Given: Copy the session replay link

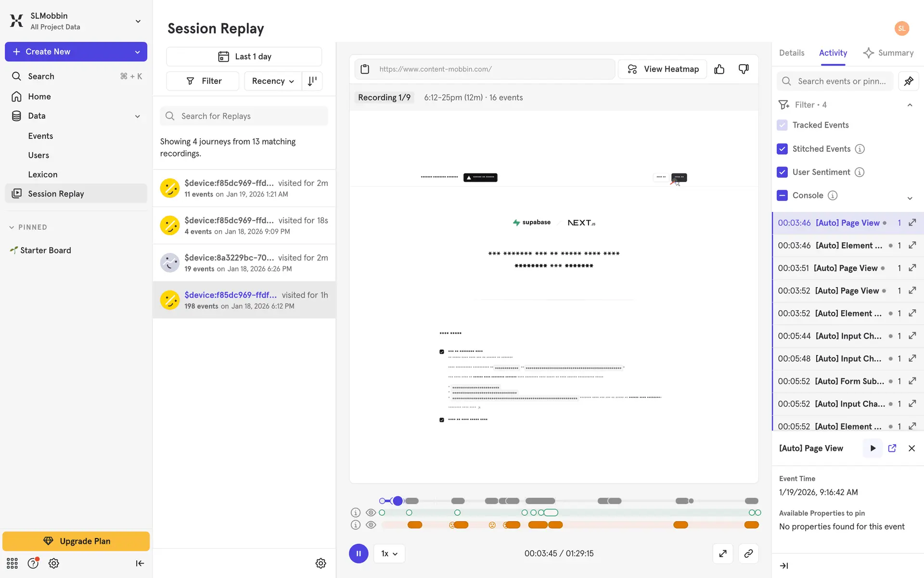Looking at the screenshot, I should [748, 553].
